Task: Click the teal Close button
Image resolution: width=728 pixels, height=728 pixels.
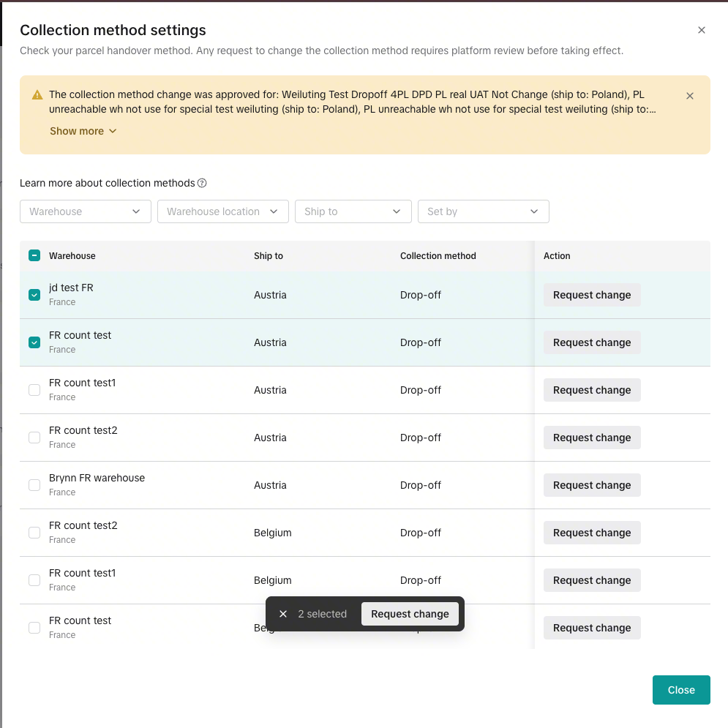Action: pyautogui.click(x=681, y=690)
